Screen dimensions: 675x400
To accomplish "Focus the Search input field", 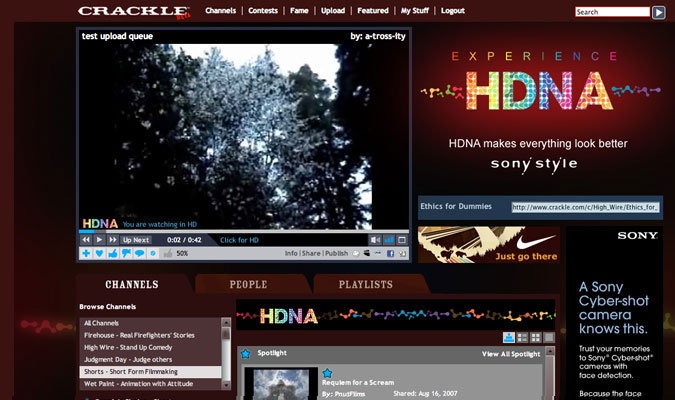I will pyautogui.click(x=612, y=12).
